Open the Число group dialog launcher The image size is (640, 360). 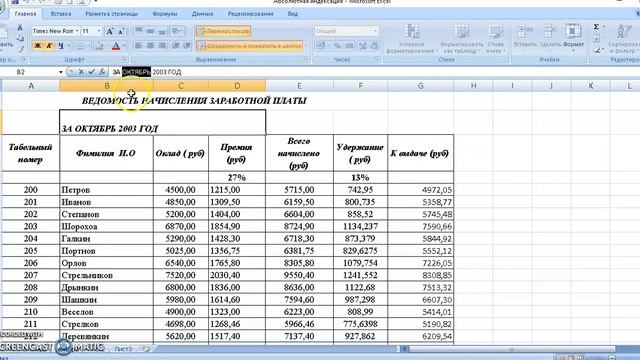(376, 60)
